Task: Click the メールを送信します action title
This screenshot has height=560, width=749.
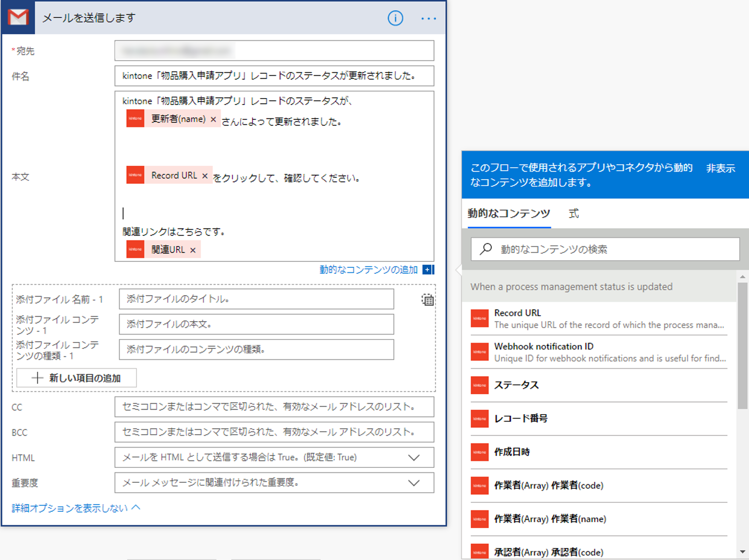Action: coord(89,18)
